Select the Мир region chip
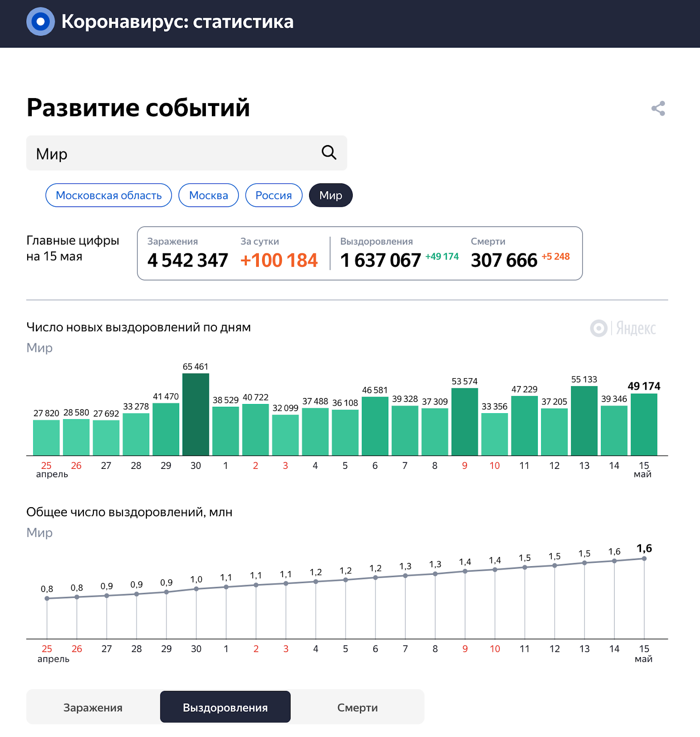700x737 pixels. coord(331,195)
